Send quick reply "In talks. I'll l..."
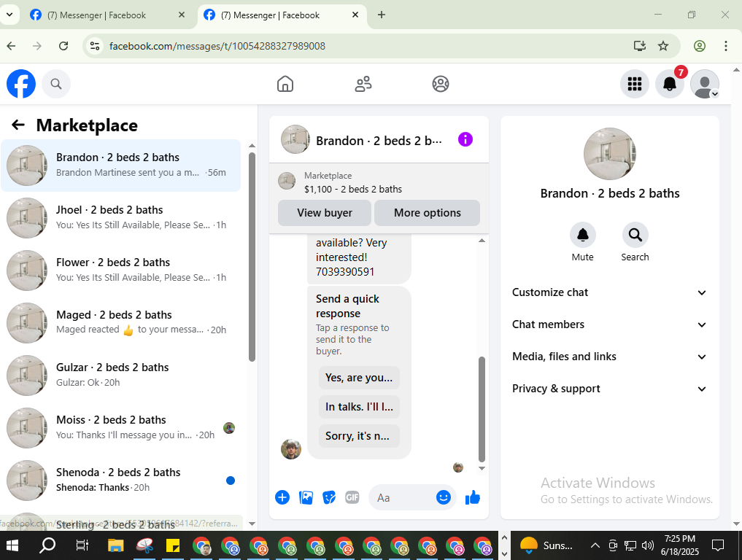Image resolution: width=742 pixels, height=560 pixels. pyautogui.click(x=359, y=407)
